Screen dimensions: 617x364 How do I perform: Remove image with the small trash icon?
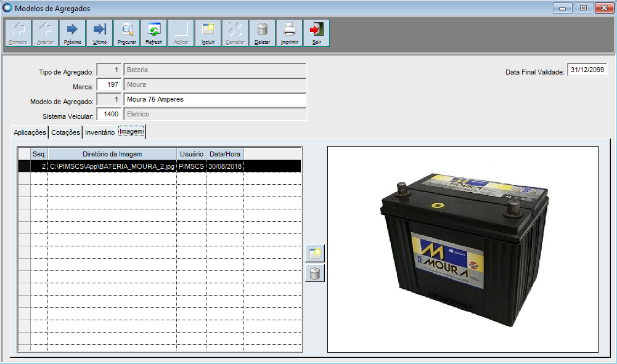click(315, 273)
